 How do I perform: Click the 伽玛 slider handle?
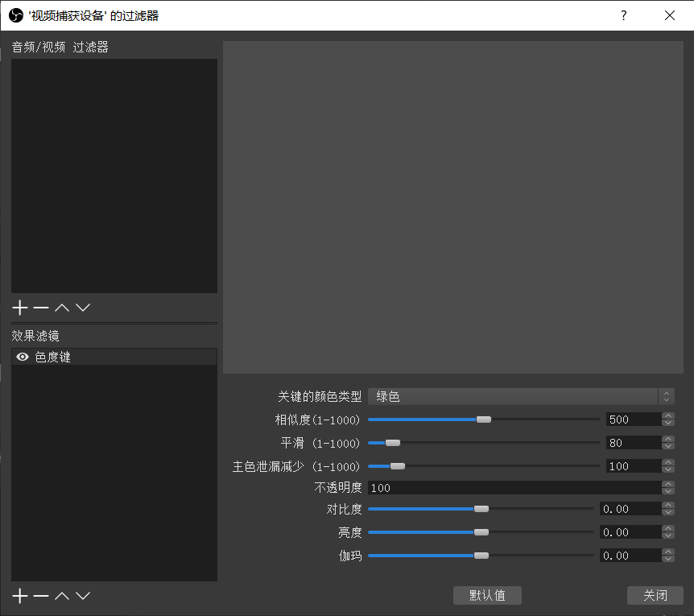click(x=481, y=556)
